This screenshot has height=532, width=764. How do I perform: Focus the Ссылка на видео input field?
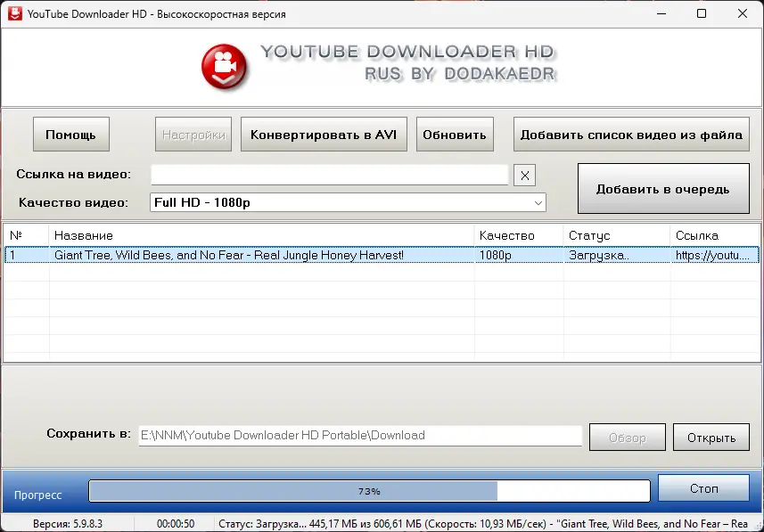click(329, 175)
